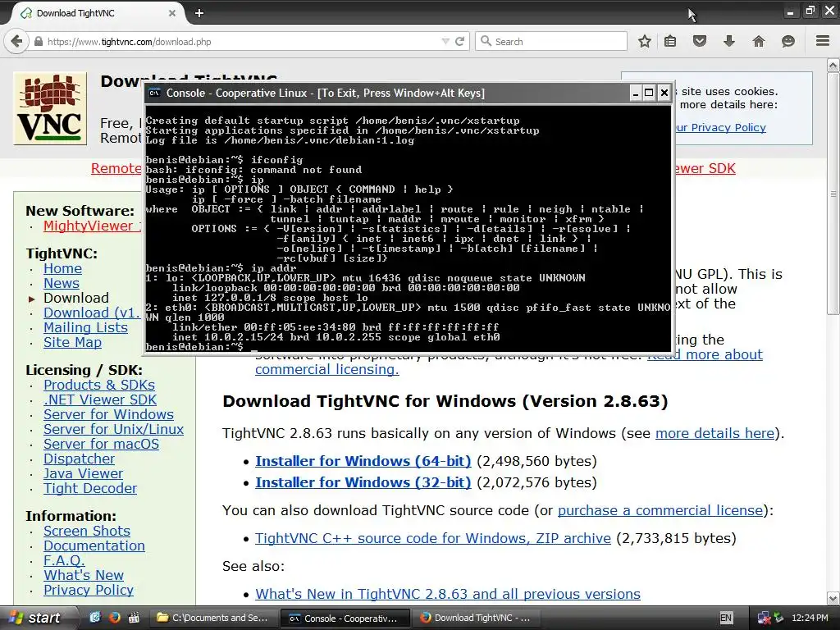Open the Site Map link
The height and width of the screenshot is (630, 840).
point(72,342)
